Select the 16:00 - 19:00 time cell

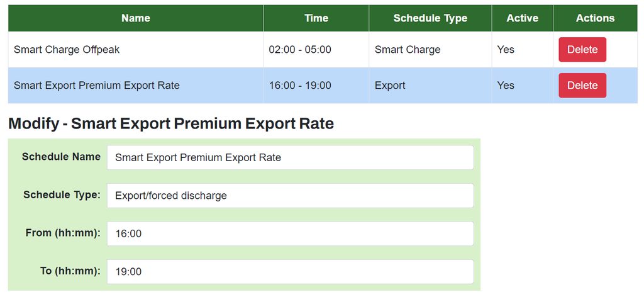[x=300, y=86]
